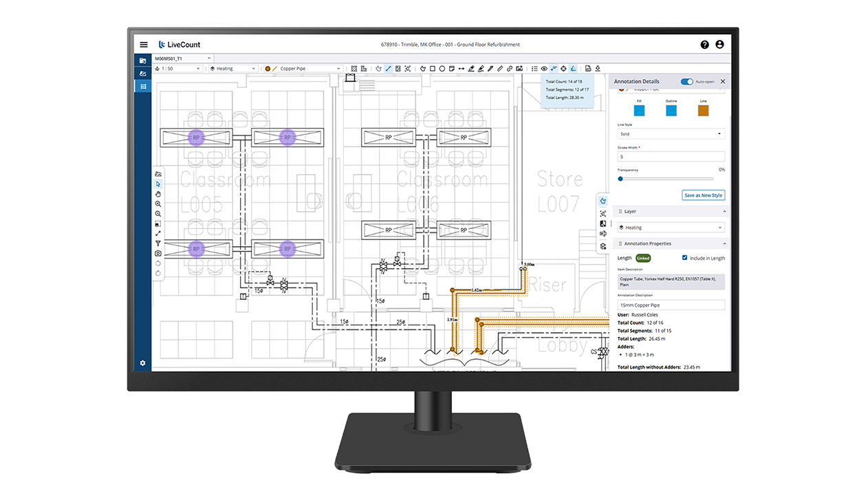Select the rectangle shape tool
The width and height of the screenshot is (868, 487).
[433, 69]
